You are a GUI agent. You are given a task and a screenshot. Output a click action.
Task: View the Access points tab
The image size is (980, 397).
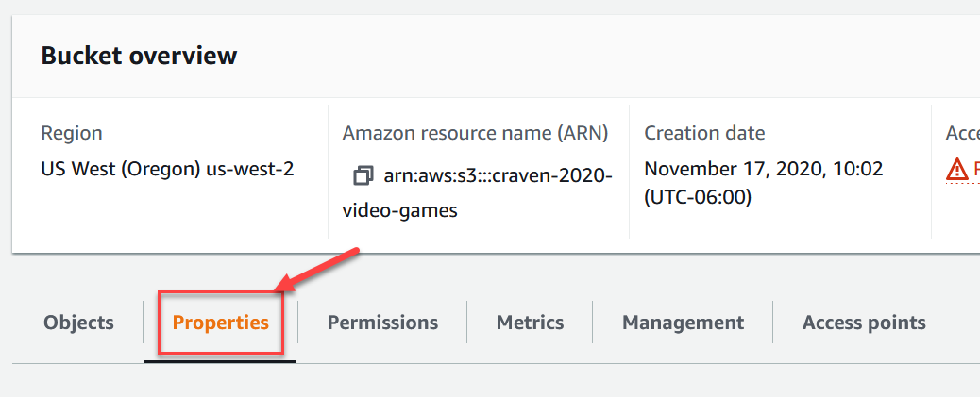[x=864, y=323]
